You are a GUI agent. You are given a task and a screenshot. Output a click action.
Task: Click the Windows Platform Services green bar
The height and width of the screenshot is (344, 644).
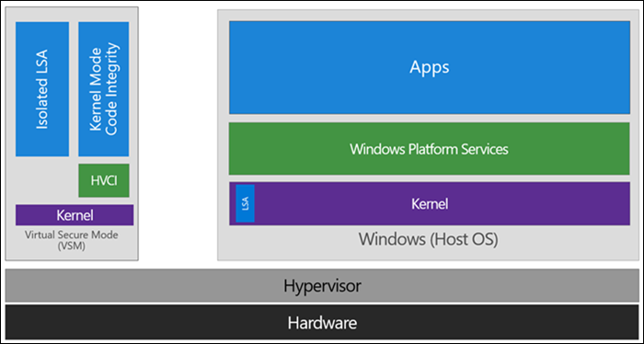pos(430,149)
